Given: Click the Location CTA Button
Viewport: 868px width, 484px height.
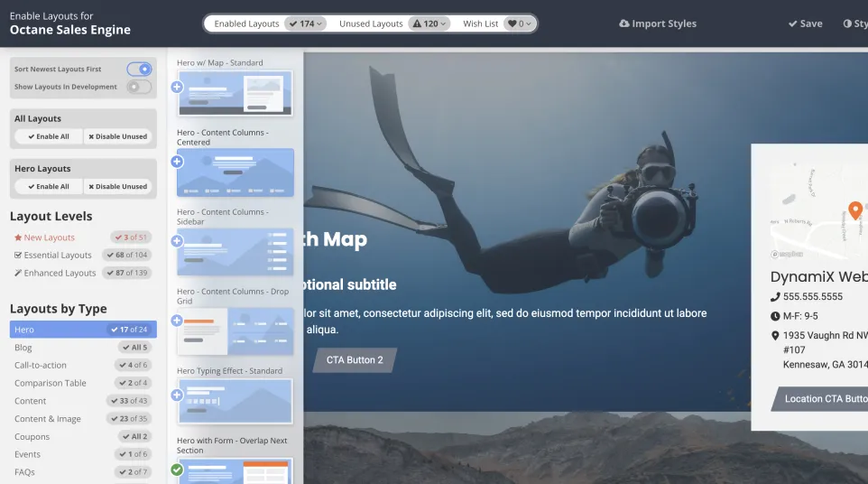Looking at the screenshot, I should point(821,399).
